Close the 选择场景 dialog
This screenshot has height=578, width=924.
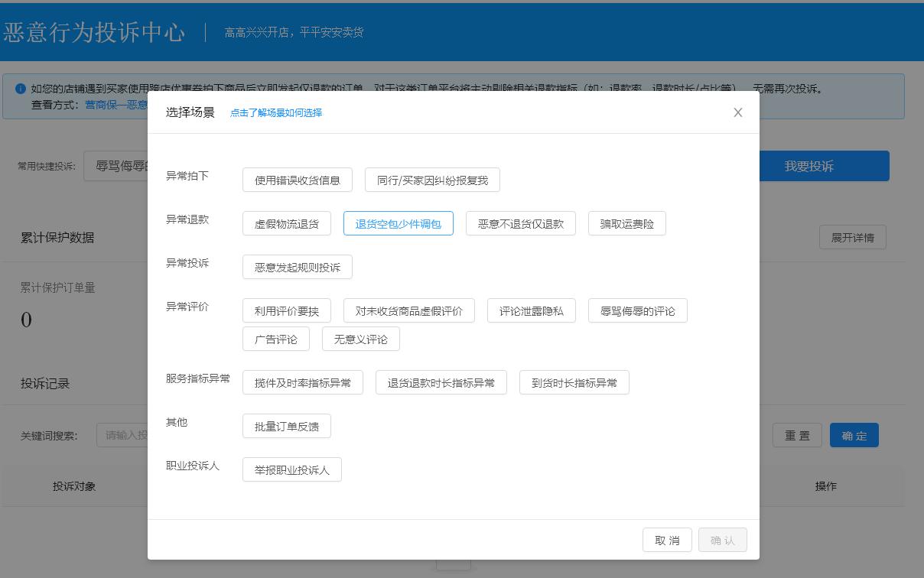click(x=737, y=112)
